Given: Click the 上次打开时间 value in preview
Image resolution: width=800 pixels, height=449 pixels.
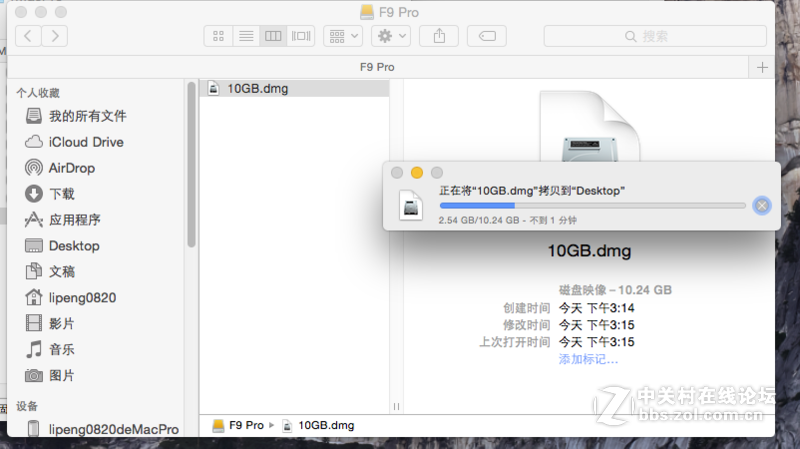Looking at the screenshot, I should 596,342.
